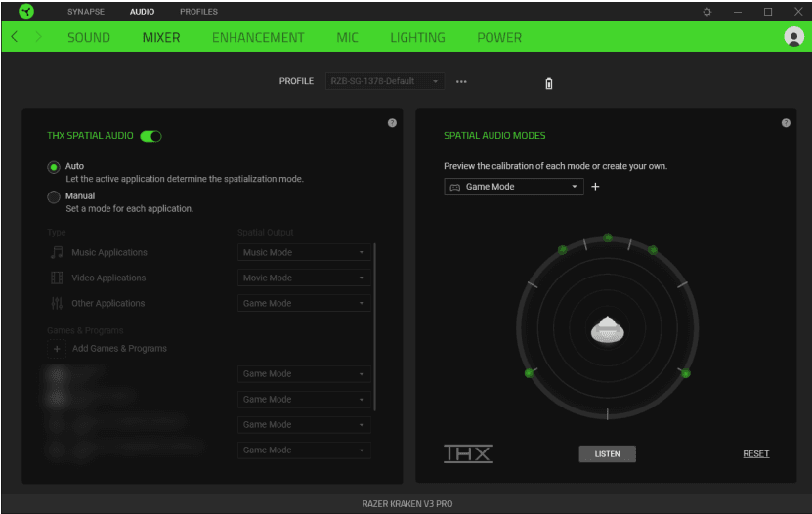Viewport: 812px width, 514px height.
Task: Click the battery status icon
Action: [549, 83]
